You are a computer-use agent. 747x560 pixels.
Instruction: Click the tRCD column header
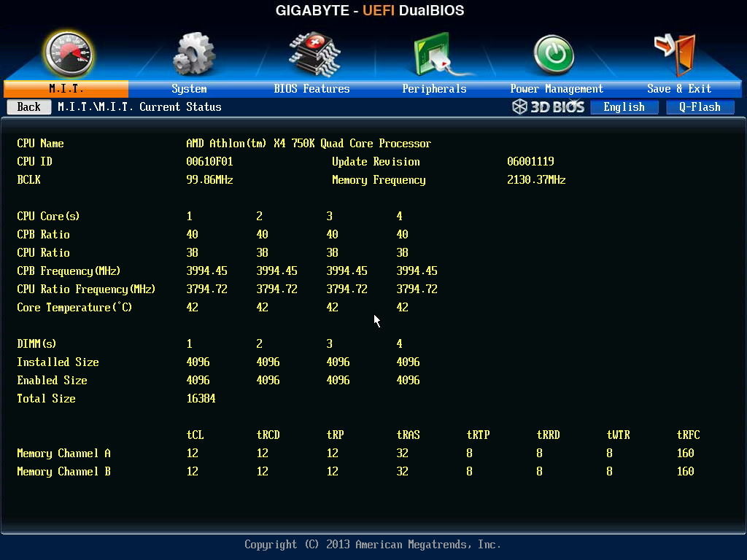pos(268,435)
